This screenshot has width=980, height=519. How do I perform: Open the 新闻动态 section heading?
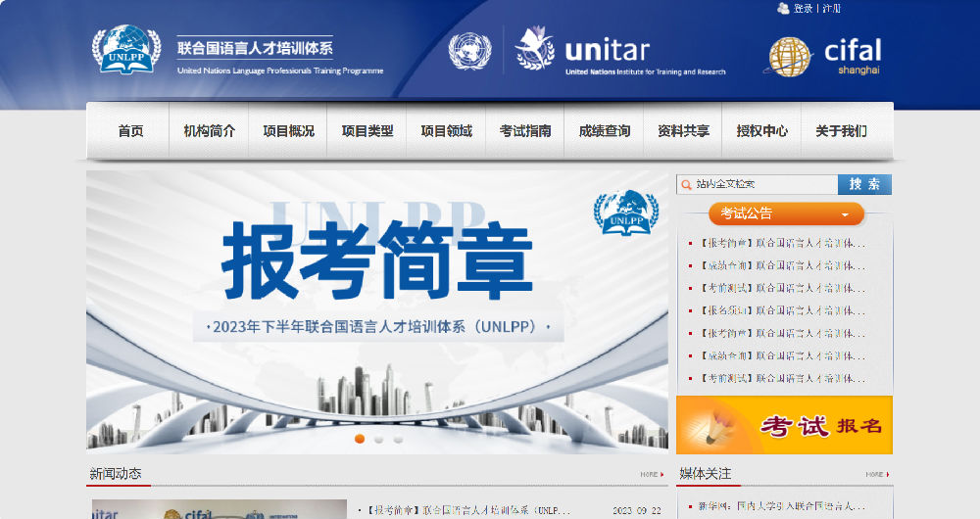[x=116, y=474]
